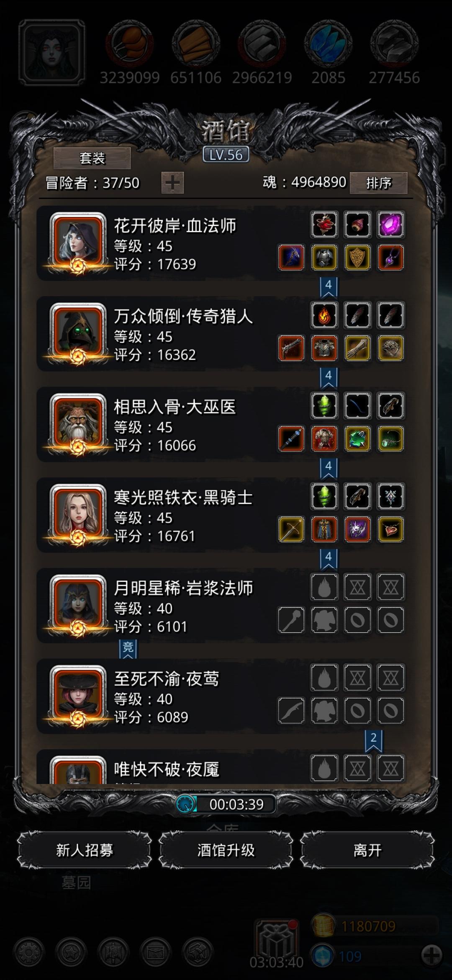Select the golden shield on 血法师
The height and width of the screenshot is (980, 452).
[357, 258]
